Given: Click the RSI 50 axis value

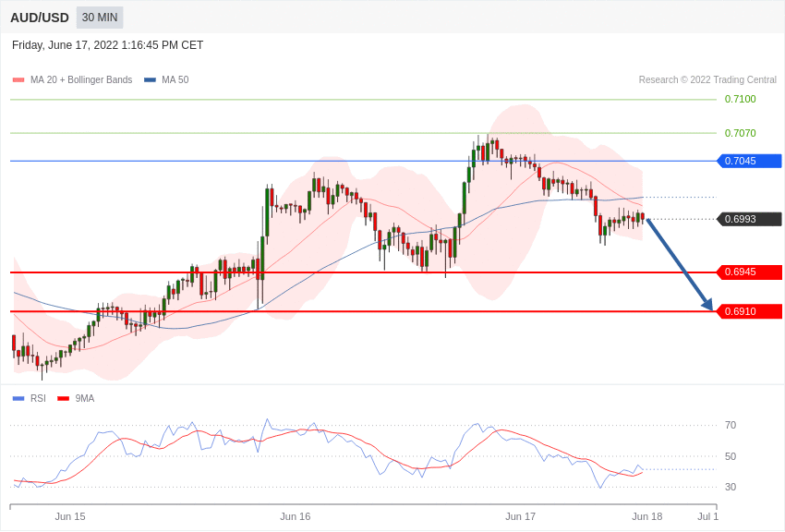Looking at the screenshot, I should click(731, 456).
